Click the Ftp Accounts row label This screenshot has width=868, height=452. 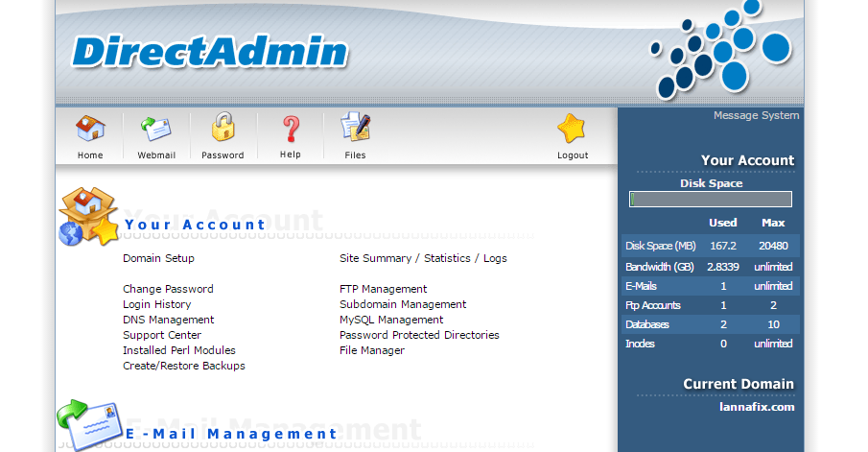[x=652, y=305]
